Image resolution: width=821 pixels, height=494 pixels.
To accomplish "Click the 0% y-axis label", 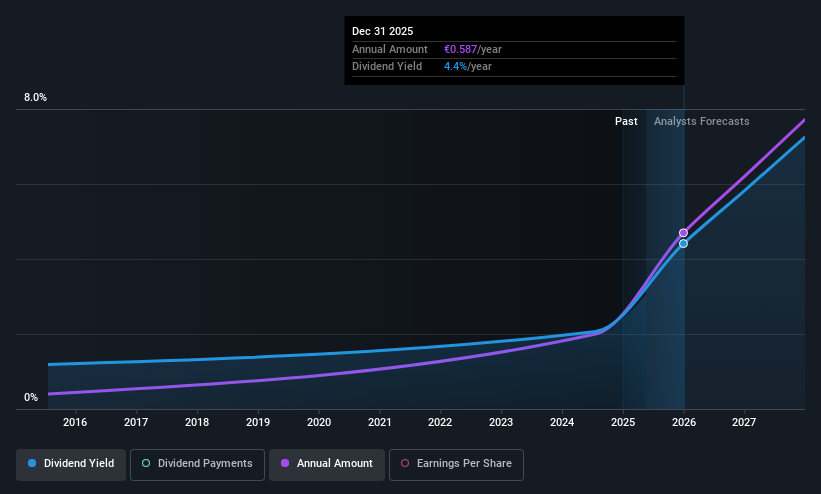I will pos(31,398).
